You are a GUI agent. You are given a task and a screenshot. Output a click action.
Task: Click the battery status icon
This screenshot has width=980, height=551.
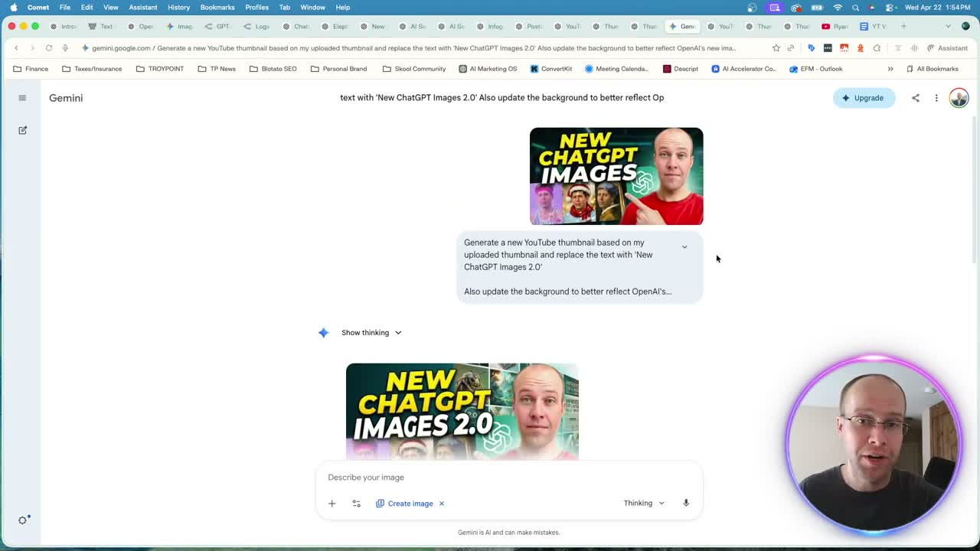click(x=817, y=8)
